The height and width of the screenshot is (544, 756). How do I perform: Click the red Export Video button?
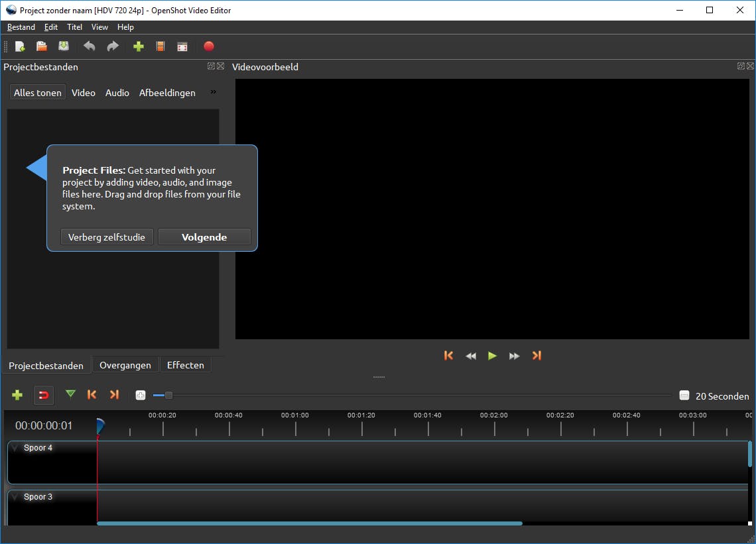click(209, 46)
